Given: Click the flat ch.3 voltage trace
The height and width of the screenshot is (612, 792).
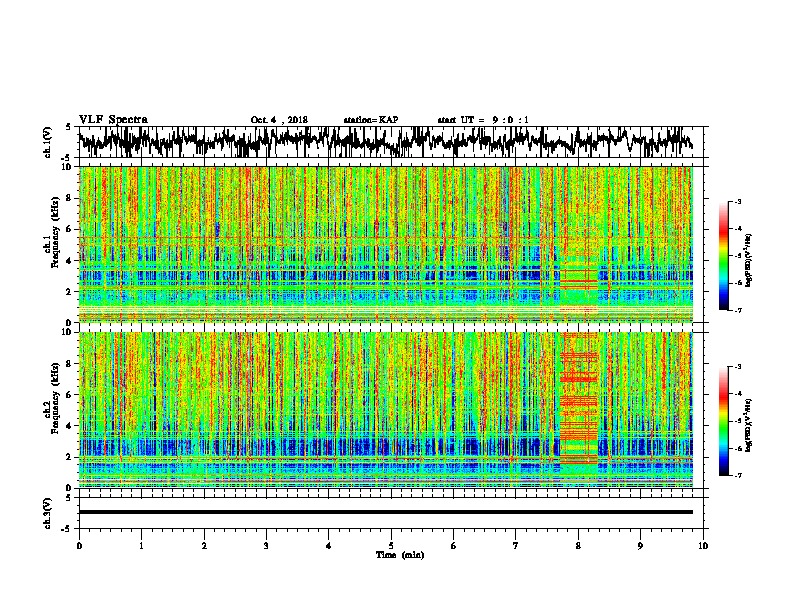Looking at the screenshot, I should click(x=385, y=512).
